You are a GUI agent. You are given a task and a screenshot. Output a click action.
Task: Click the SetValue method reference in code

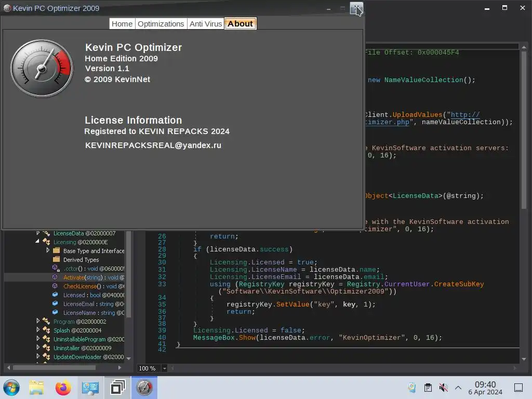point(292,304)
